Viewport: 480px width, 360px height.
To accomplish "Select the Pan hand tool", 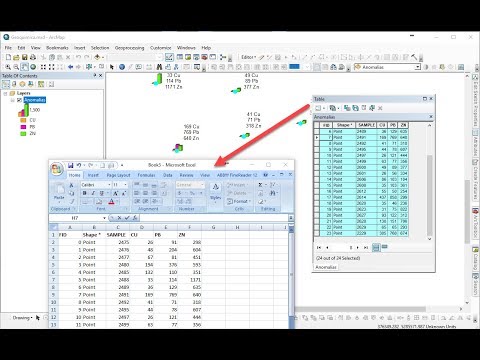I will pos(25,67).
